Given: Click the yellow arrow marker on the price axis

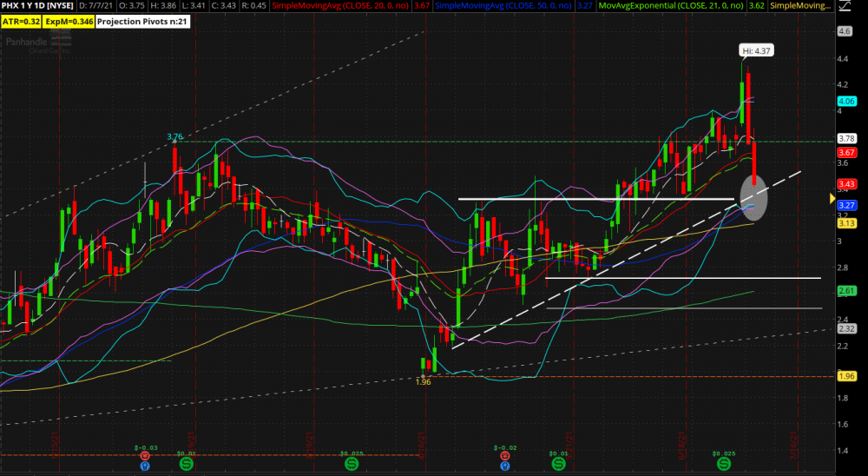Looking at the screenshot, I should pos(832,199).
